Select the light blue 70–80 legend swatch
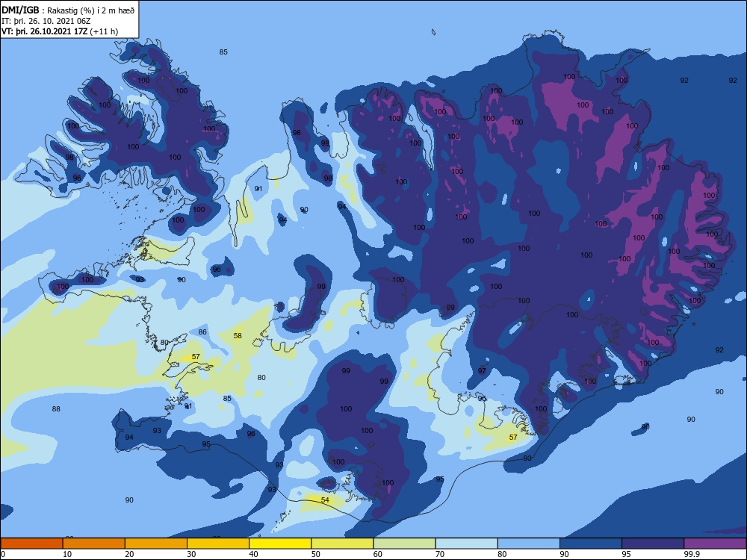Image resolution: width=747 pixels, height=560 pixels. click(466, 544)
